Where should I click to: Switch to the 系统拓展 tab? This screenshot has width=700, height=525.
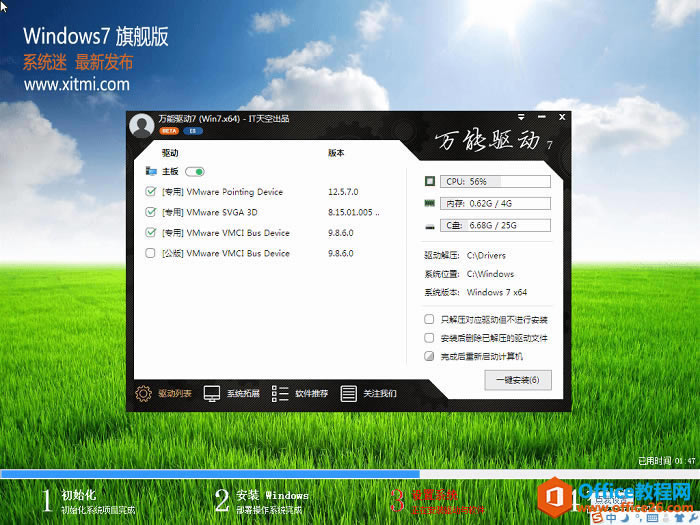(232, 393)
